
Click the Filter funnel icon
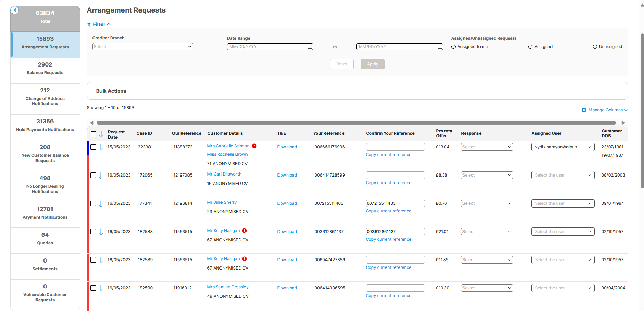(x=89, y=25)
